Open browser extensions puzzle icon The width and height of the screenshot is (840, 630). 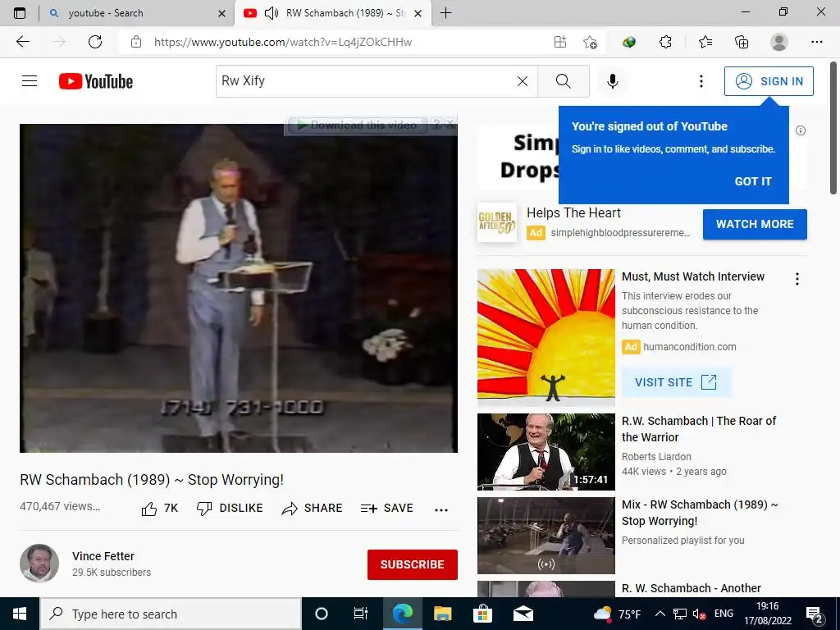click(665, 42)
